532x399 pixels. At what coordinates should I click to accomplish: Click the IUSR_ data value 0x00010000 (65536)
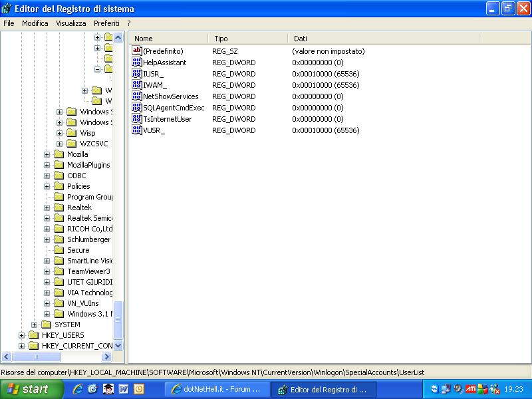tap(326, 74)
